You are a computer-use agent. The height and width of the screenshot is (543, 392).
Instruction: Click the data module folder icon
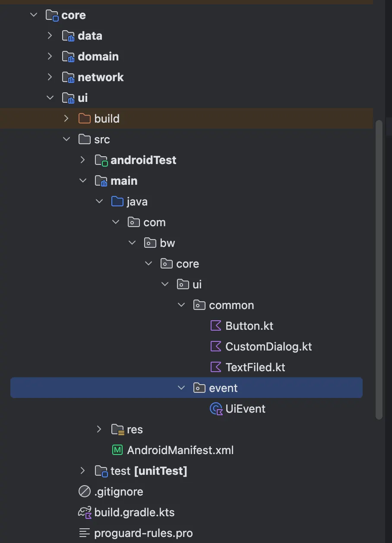pos(69,36)
